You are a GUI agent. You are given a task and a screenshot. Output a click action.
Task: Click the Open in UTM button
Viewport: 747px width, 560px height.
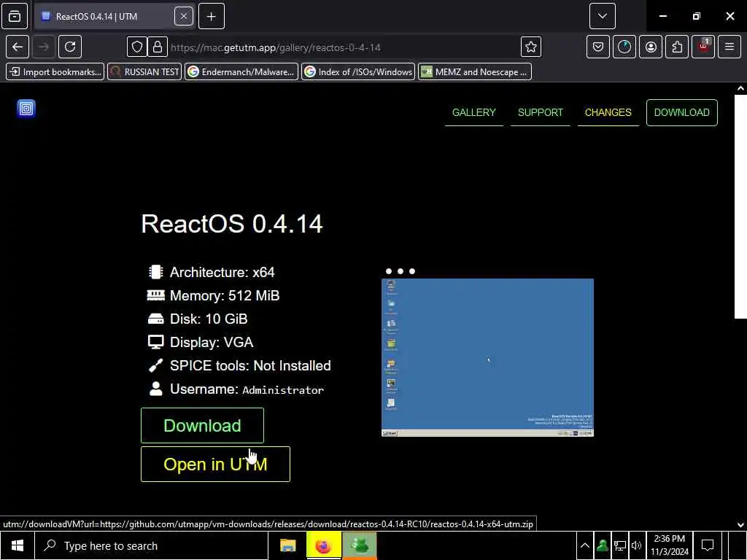(x=215, y=464)
